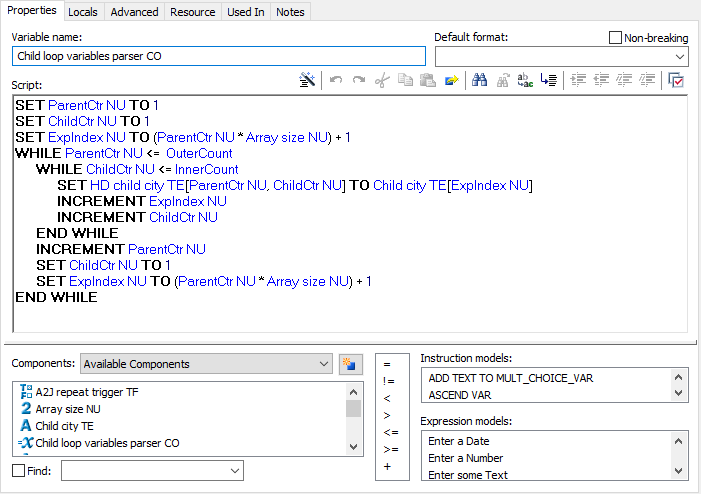Click the Uncomment Block icon
Viewport: 701px width, 494px height.
tap(646, 80)
